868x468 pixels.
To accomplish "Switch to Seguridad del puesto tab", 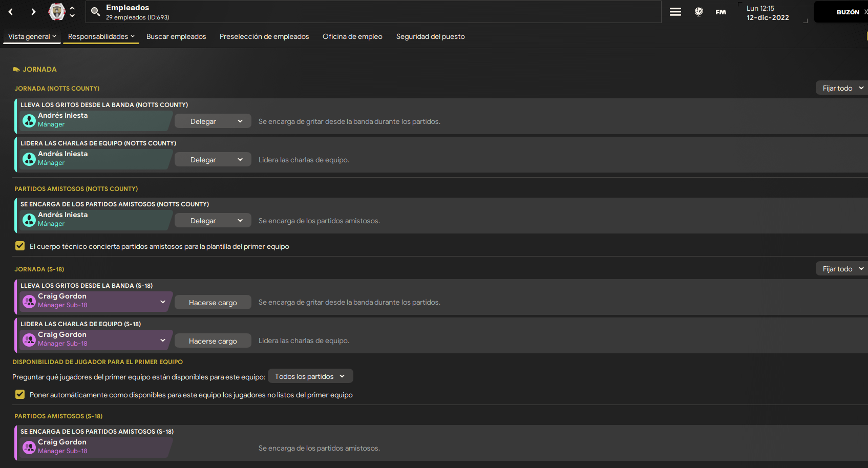I will pos(431,36).
